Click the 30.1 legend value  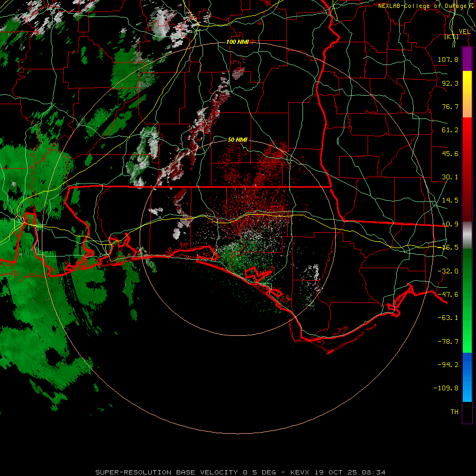click(450, 177)
